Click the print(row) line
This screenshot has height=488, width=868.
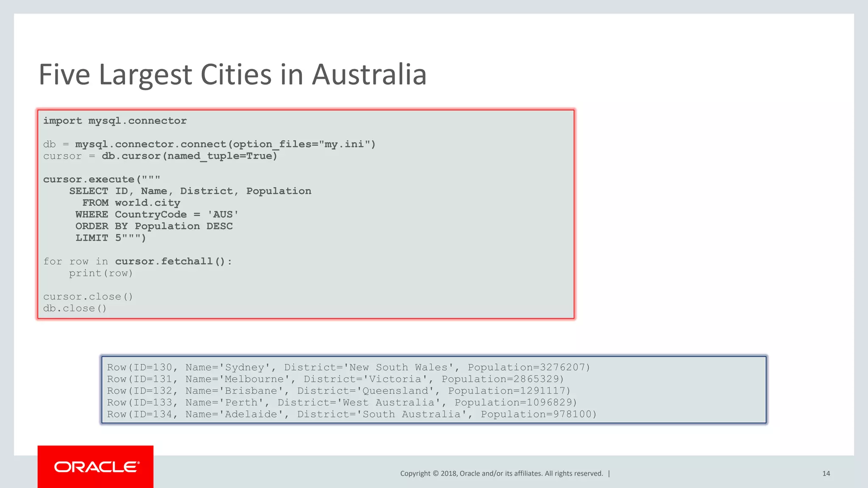click(101, 274)
